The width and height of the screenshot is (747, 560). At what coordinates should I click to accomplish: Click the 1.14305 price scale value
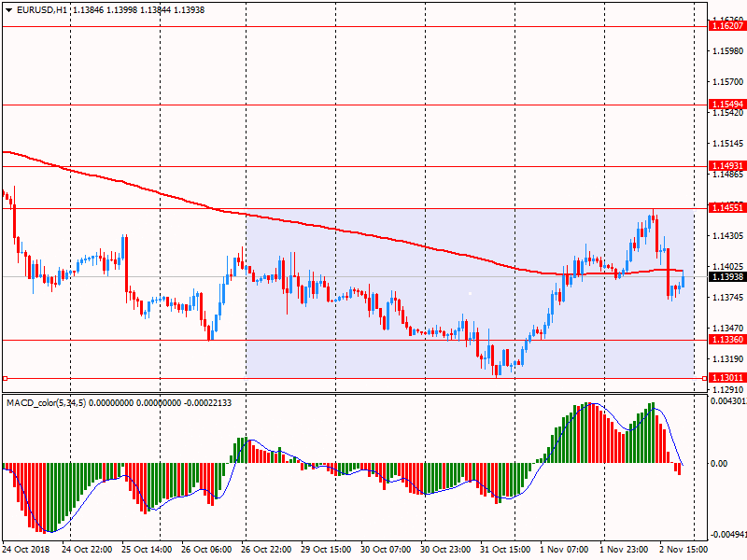click(x=728, y=236)
